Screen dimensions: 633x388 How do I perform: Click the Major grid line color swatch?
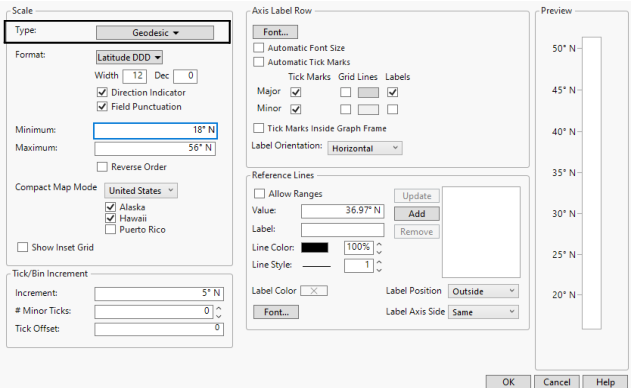368,92
